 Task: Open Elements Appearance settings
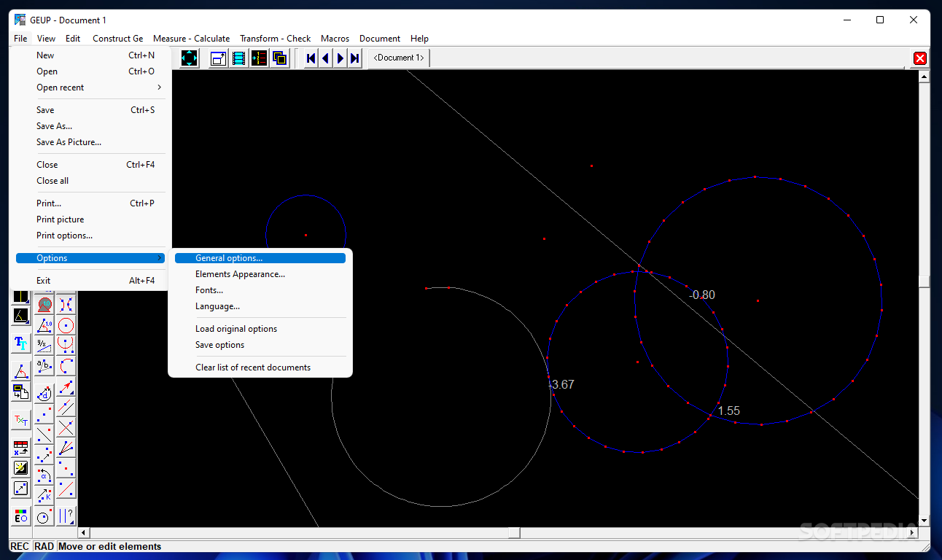[260, 274]
